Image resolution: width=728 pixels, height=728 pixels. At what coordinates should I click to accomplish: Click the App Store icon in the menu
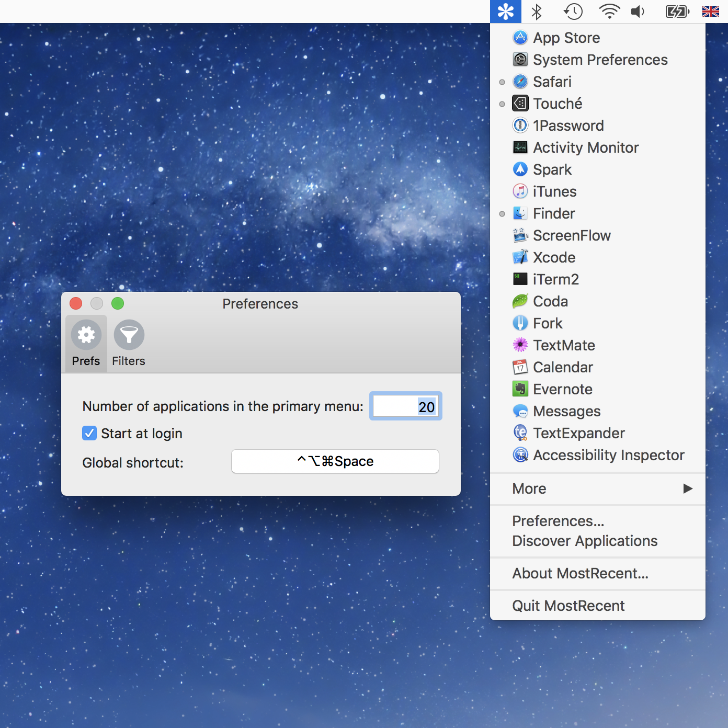tap(520, 38)
